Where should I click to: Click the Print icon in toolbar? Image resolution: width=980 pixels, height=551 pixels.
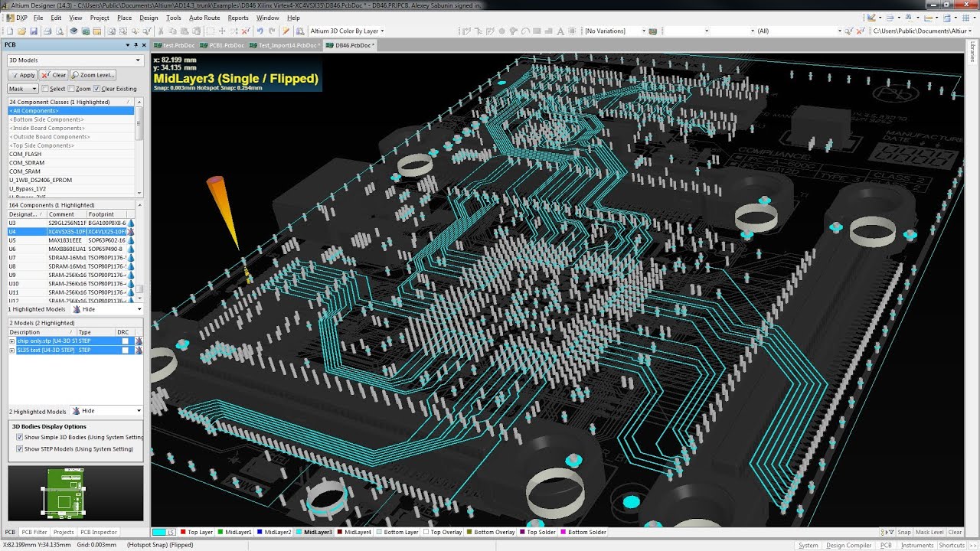47,31
